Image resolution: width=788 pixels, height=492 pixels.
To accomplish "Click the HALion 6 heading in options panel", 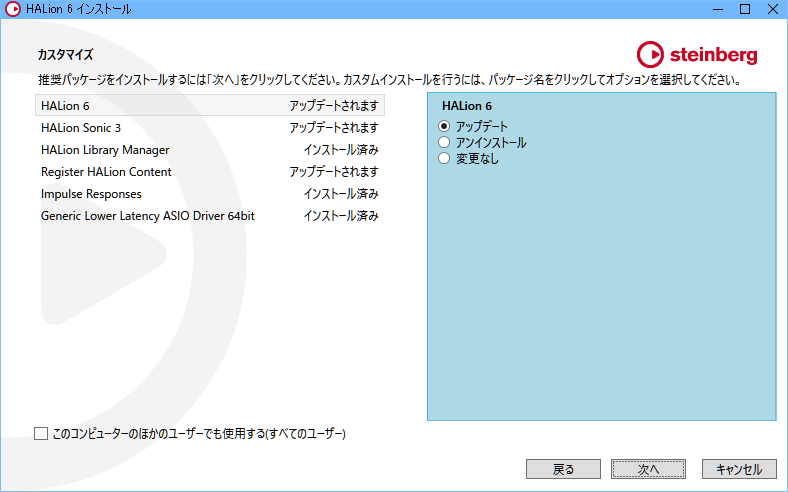I will click(467, 106).
